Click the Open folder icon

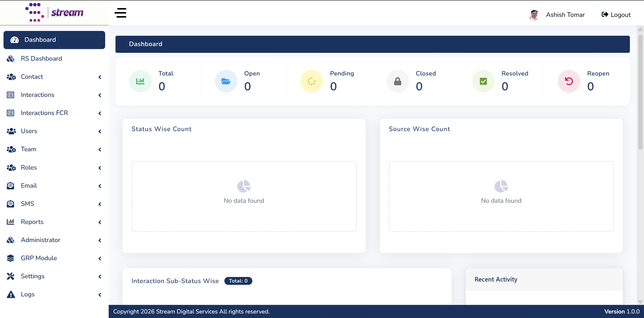[x=226, y=81]
